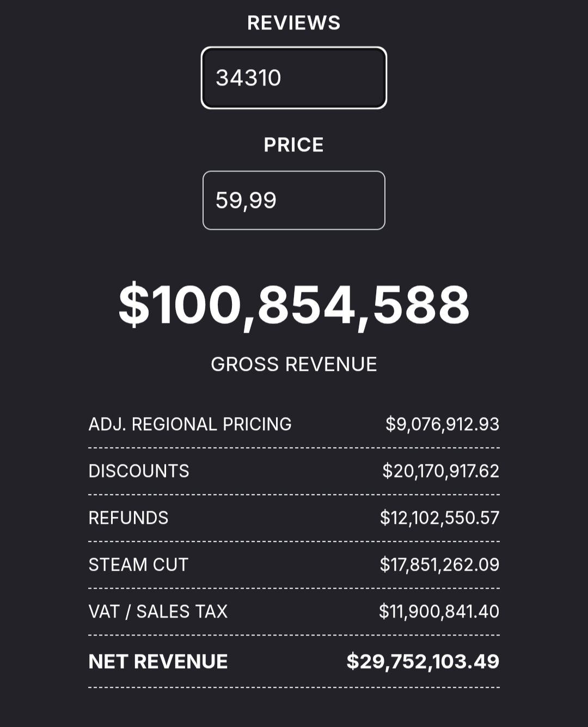
Task: Click the NET REVENUE bold label
Action: [158, 662]
